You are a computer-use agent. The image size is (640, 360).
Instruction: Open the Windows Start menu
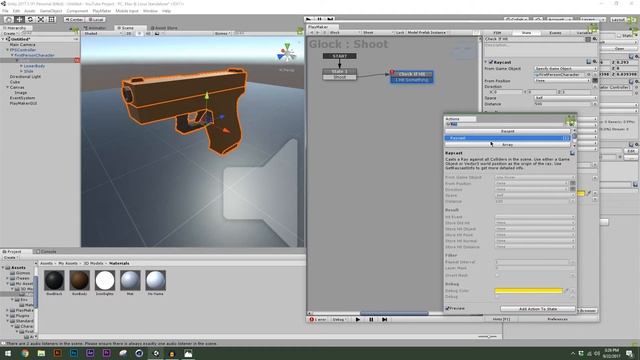coord(8,353)
